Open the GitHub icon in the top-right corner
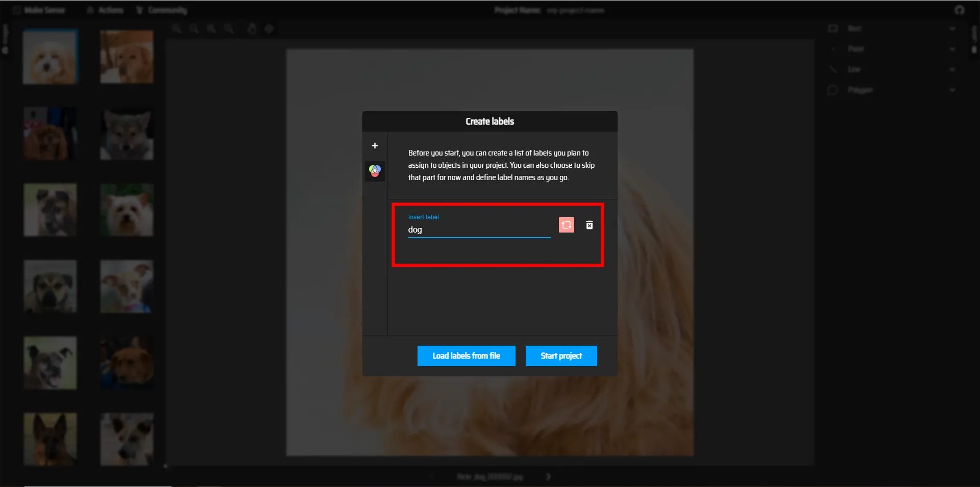Viewport: 980px width, 487px height. pyautogui.click(x=960, y=10)
